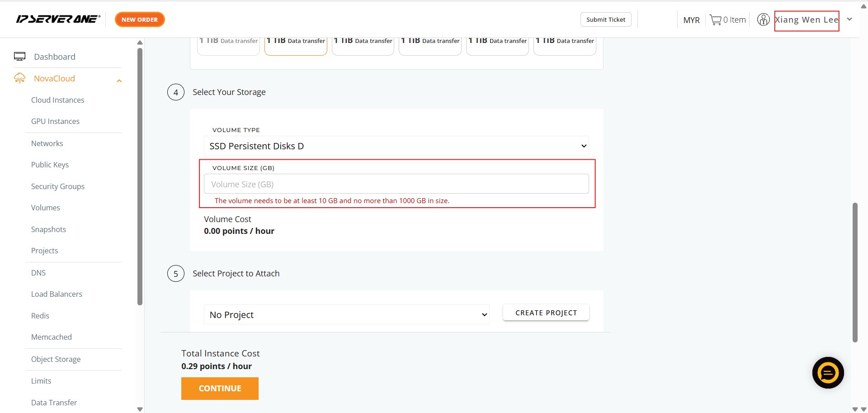
Task: Click the main page vertical scrollbar
Action: (x=854, y=271)
